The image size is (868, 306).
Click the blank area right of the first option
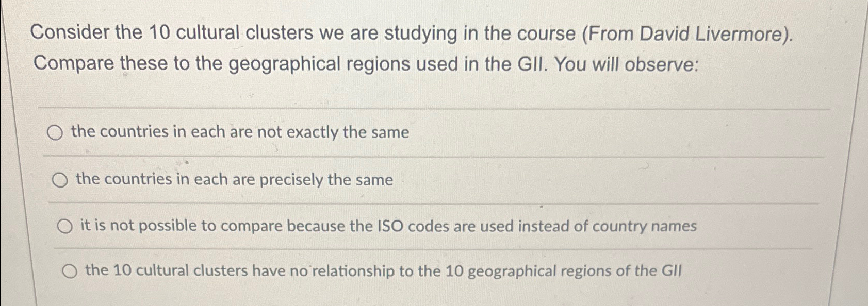(619, 133)
